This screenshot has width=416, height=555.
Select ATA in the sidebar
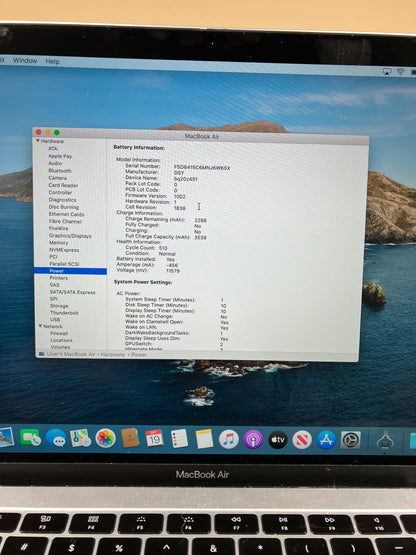(53, 148)
